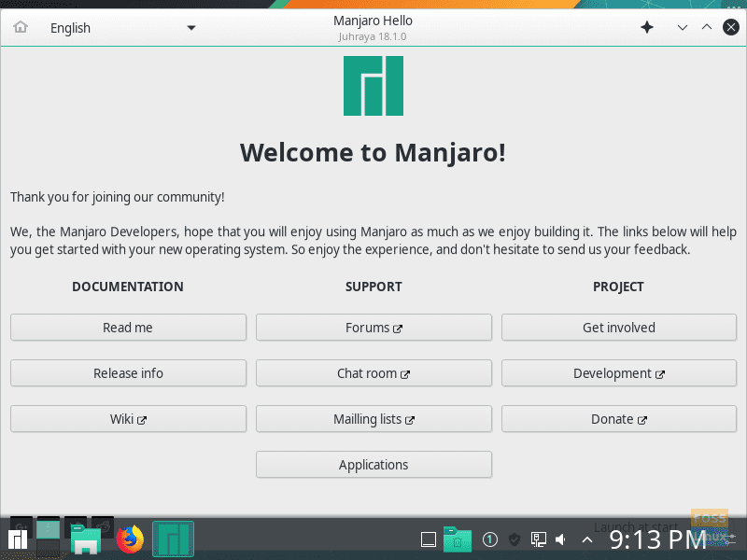
Task: Expand hidden tray icons with up chevron
Action: pyautogui.click(x=586, y=539)
